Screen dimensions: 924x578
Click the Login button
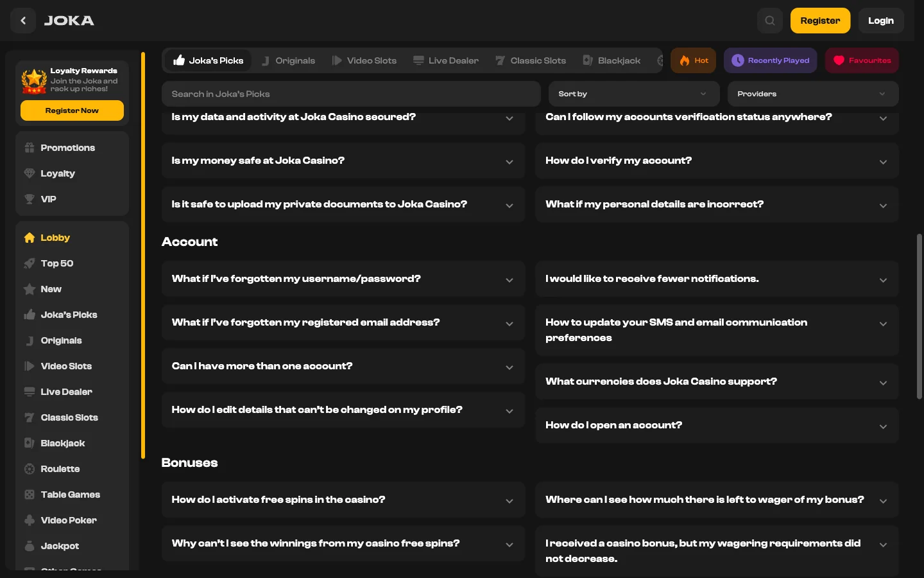[x=881, y=21]
